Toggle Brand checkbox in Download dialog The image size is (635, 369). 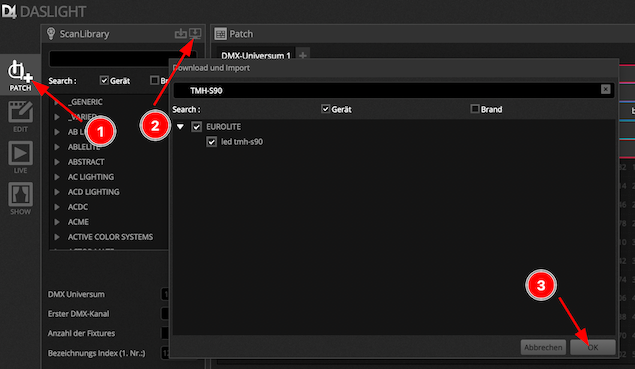tap(475, 109)
